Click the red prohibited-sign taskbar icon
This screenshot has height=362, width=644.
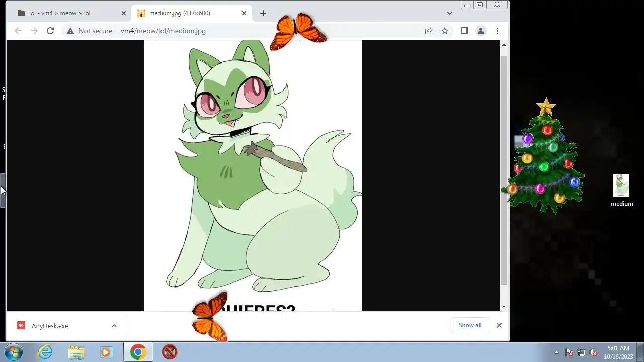click(x=170, y=352)
